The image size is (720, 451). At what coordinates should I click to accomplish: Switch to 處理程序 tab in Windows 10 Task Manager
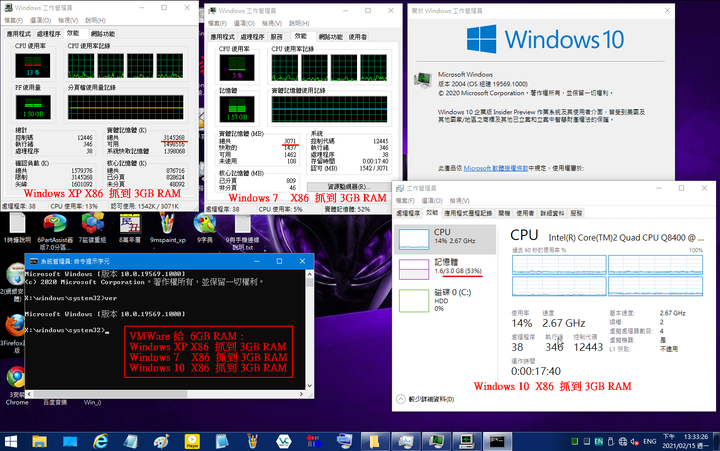[x=408, y=213]
